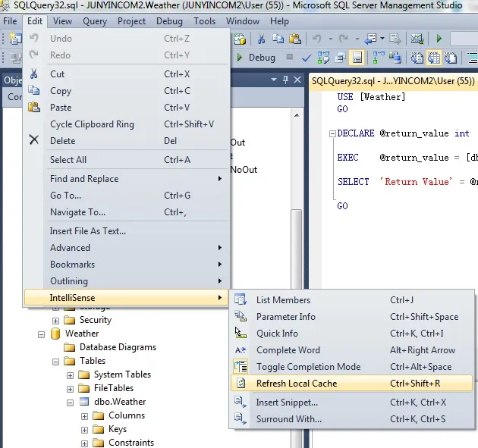The image size is (478, 448).
Task: Click the scissors icon beside Cut in Edit menu
Action: [x=34, y=74]
